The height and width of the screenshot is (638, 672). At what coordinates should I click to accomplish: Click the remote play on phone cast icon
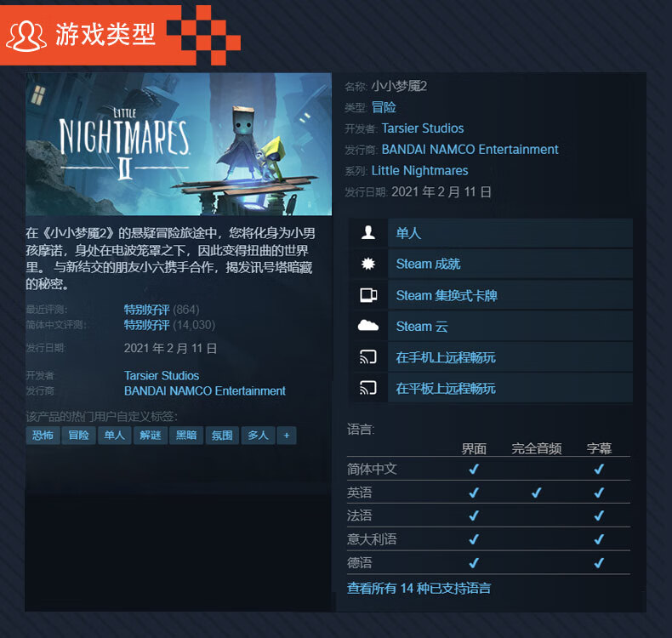[368, 357]
